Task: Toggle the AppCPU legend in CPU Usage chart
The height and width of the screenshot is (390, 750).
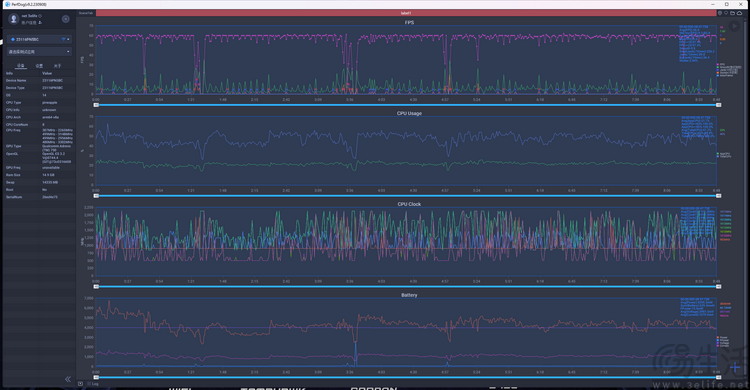Action: click(x=724, y=154)
